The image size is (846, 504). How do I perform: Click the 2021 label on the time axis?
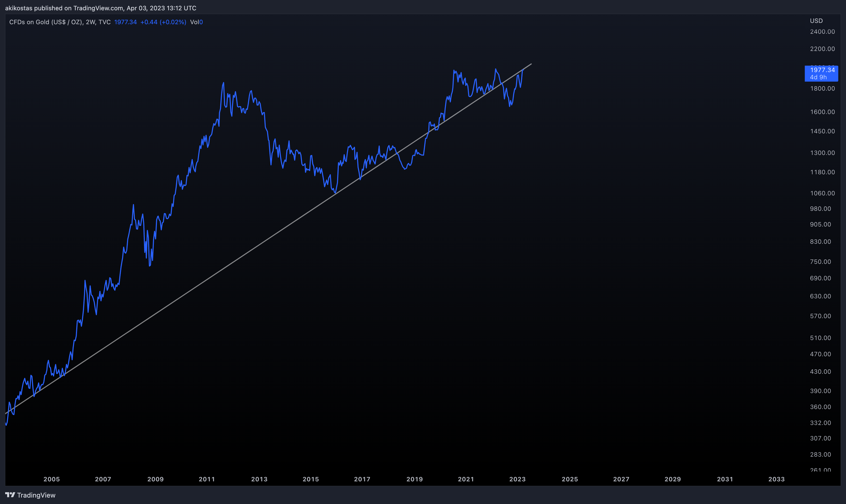tap(466, 479)
